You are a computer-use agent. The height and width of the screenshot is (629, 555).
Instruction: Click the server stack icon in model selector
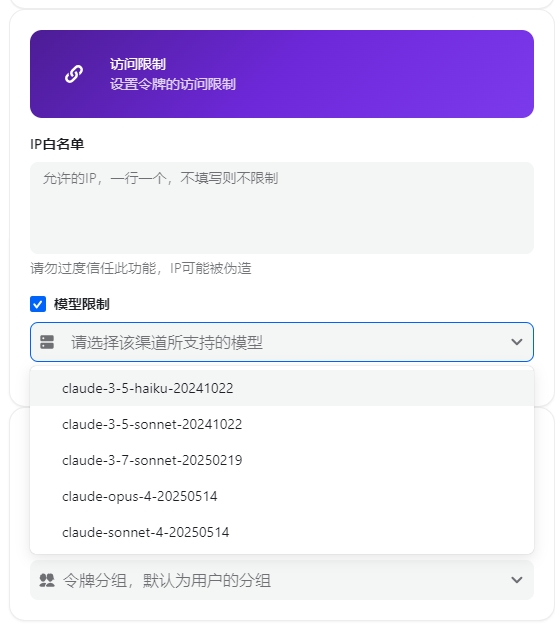47,342
